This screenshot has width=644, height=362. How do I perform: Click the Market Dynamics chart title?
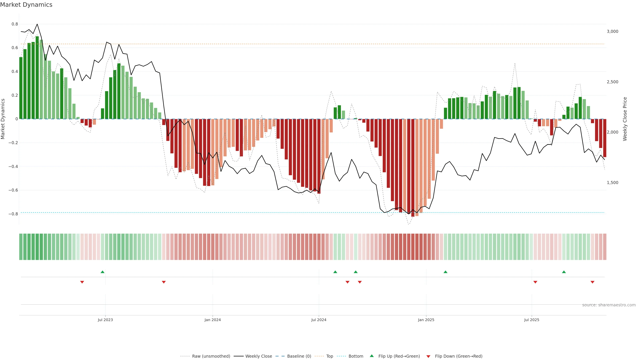[26, 5]
